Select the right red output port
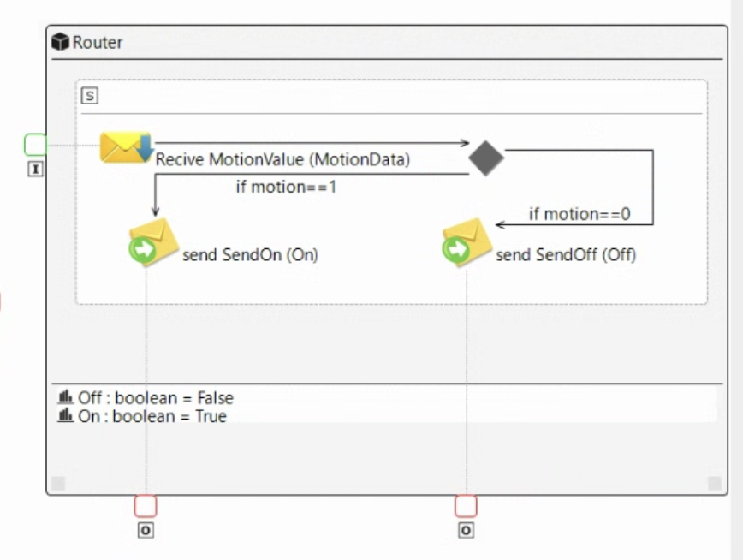The image size is (743, 560). (x=466, y=506)
